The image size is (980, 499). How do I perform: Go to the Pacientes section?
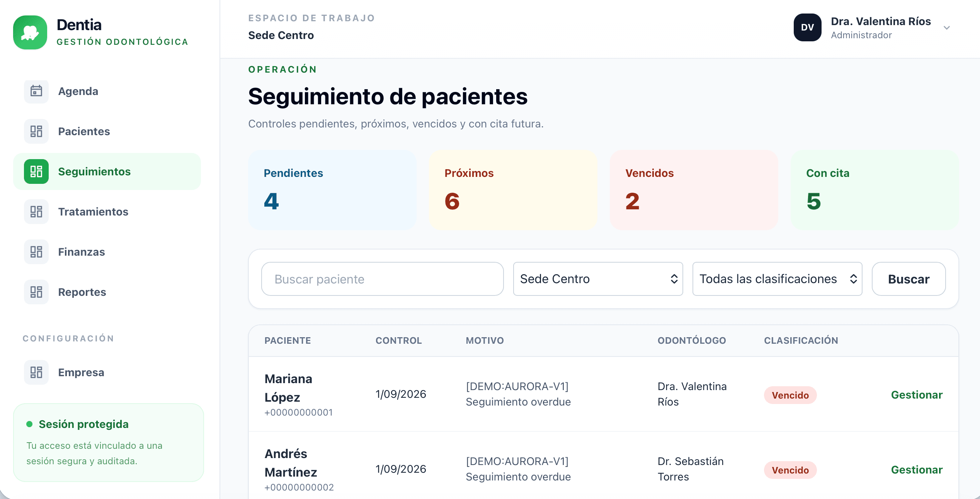[107, 131]
